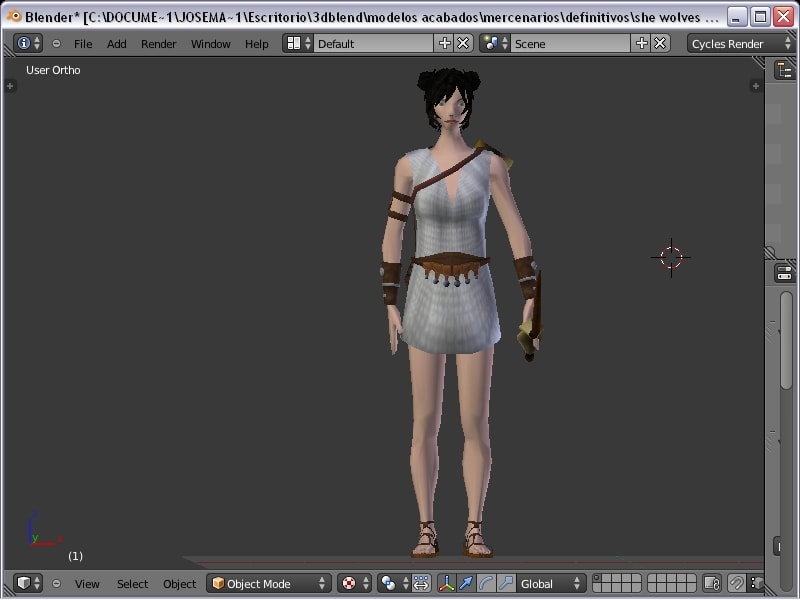Click the Outliner editor type icon
Screen dimensions: 800x600
pyautogui.click(x=785, y=70)
